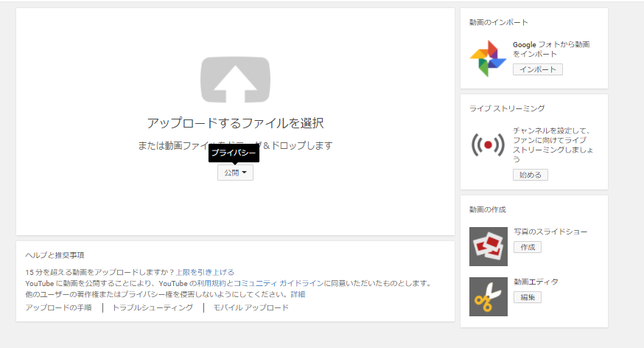Image resolution: width=644 pixels, height=348 pixels.
Task: Click the 動画エディタ label
Action: coord(536,282)
